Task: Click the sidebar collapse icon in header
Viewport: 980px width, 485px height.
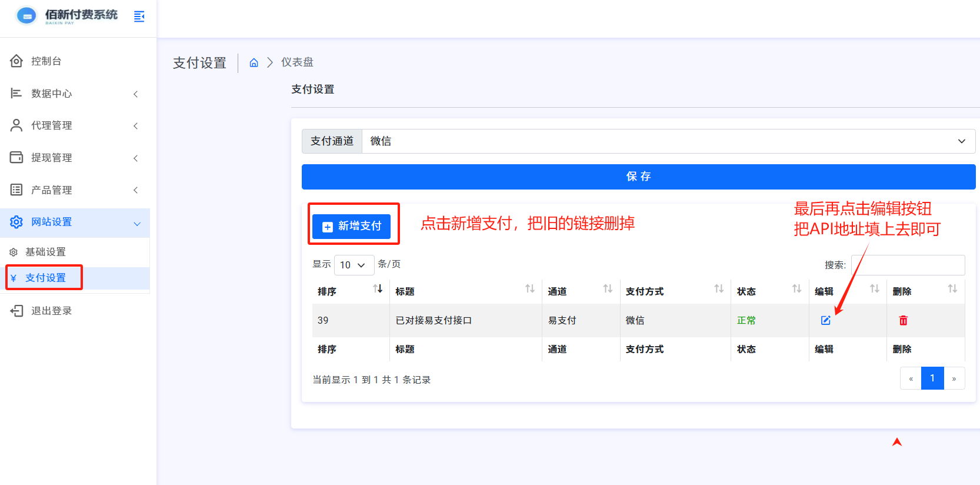Action: click(x=139, y=16)
